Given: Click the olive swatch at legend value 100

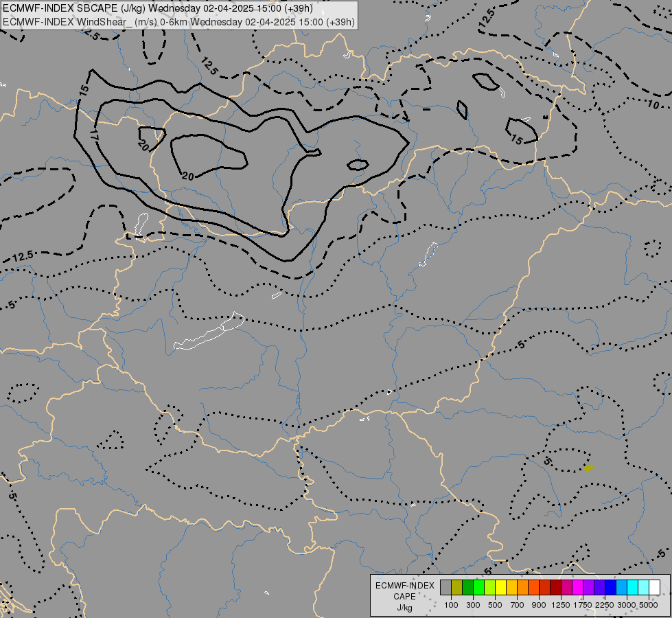Looking at the screenshot, I should 457,587.
